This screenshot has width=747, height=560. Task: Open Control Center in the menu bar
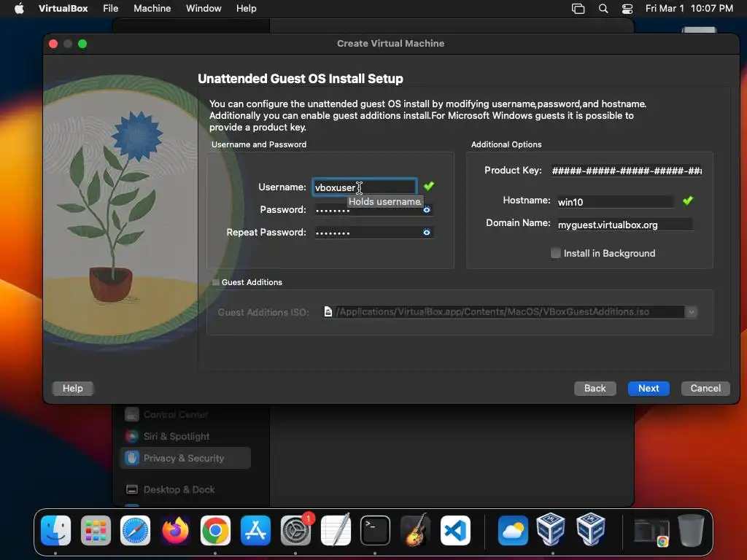627,9
